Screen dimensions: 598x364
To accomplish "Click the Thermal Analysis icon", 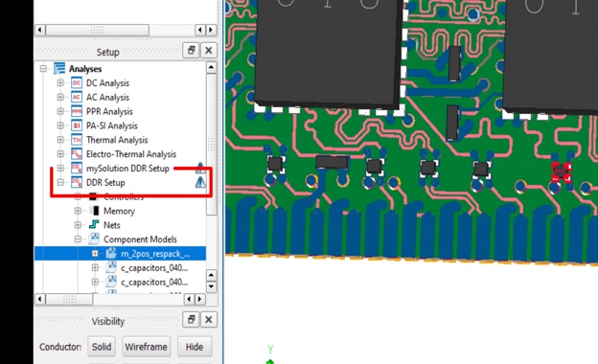I will pos(77,140).
